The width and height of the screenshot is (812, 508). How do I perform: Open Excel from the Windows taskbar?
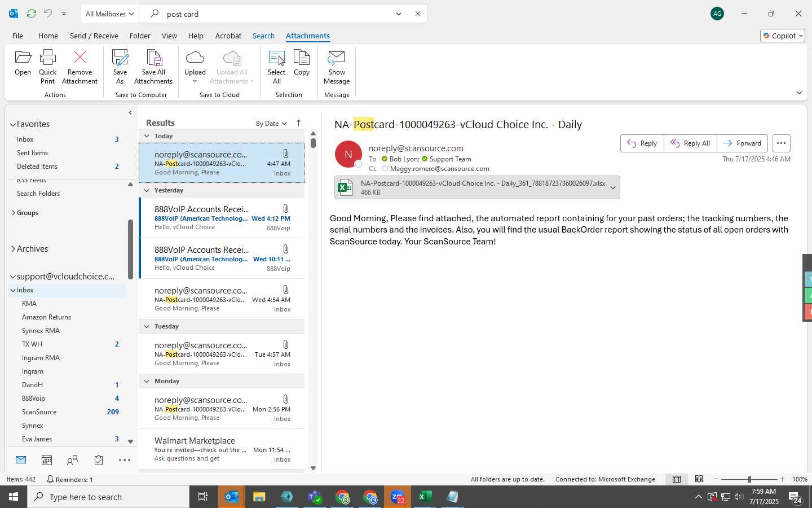425,497
